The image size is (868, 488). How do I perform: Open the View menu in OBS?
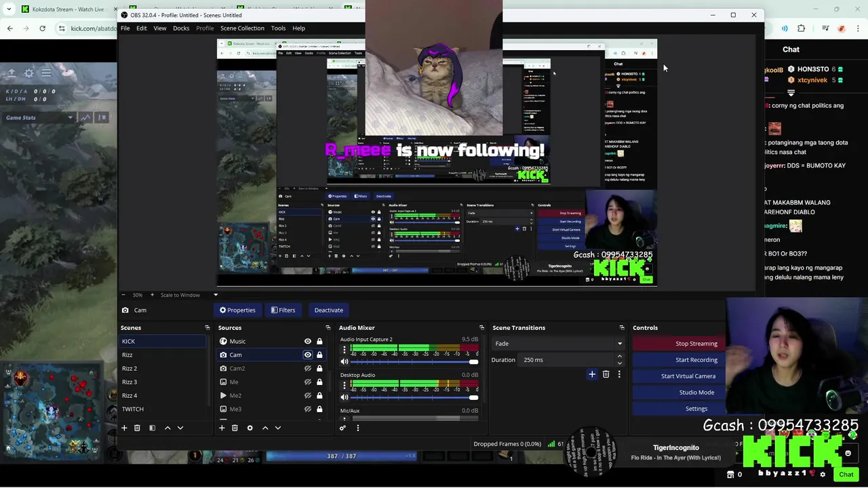tap(159, 28)
